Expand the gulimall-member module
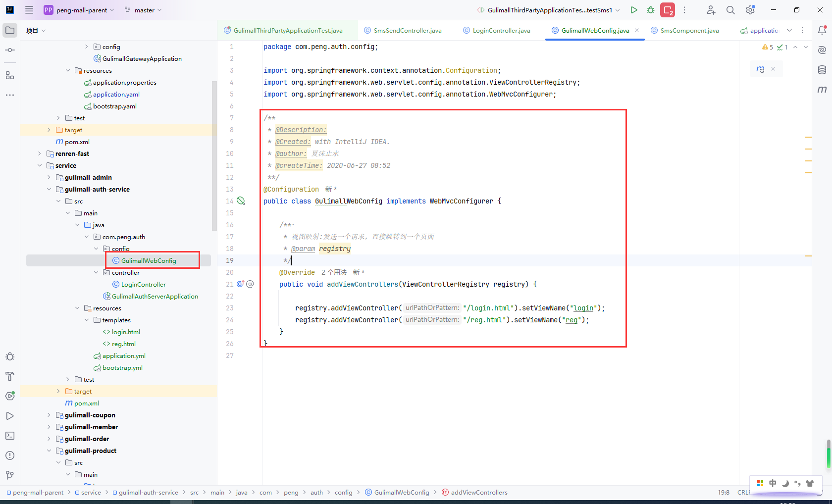The image size is (832, 504). click(49, 427)
